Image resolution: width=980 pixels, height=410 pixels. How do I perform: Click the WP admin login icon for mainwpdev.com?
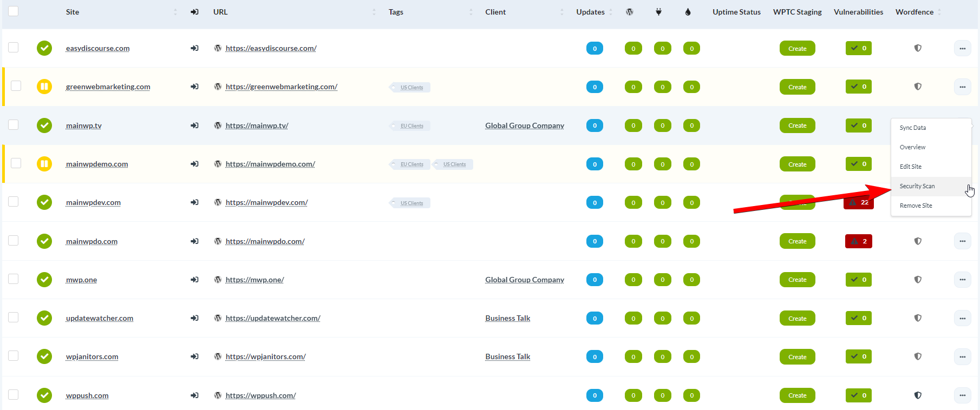tap(194, 202)
